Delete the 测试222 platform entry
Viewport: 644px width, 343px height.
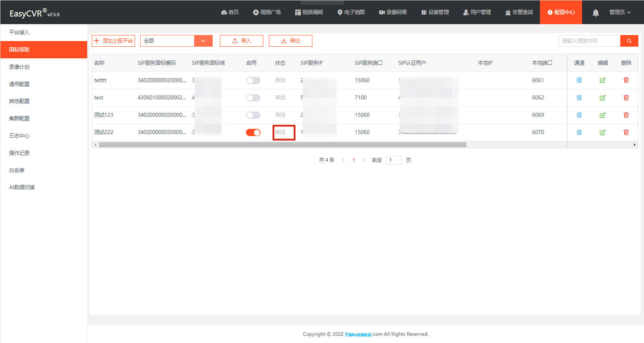626,132
